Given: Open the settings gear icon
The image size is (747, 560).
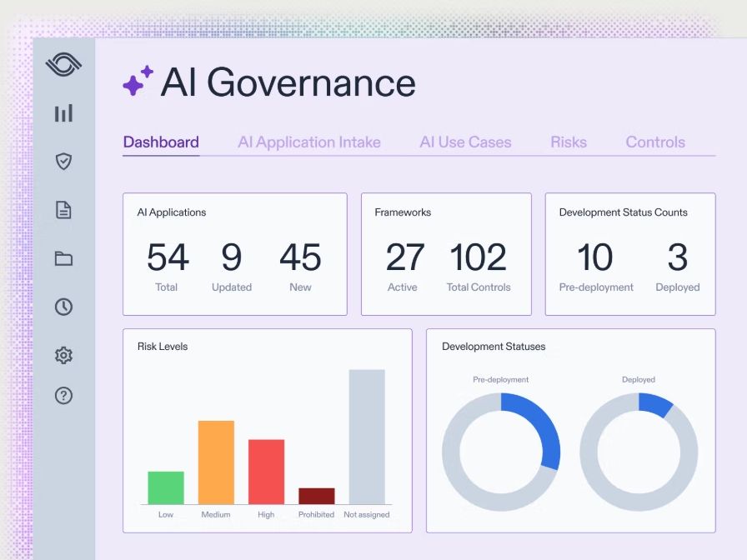Looking at the screenshot, I should 63,355.
